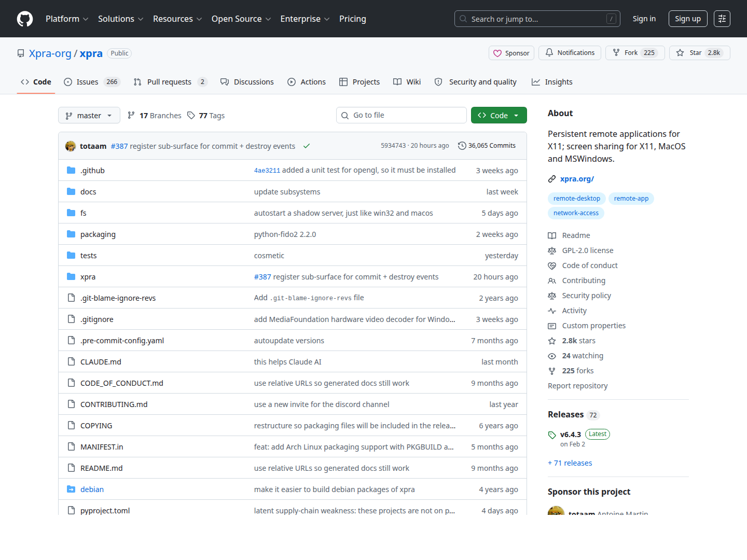747x560 pixels.
Task: Click the commit history clock icon
Action: tap(462, 146)
